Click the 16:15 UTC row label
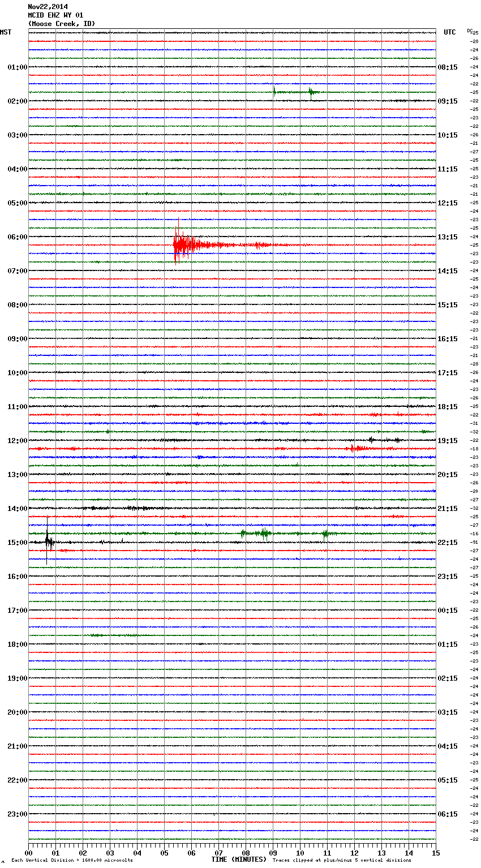 coord(448,339)
